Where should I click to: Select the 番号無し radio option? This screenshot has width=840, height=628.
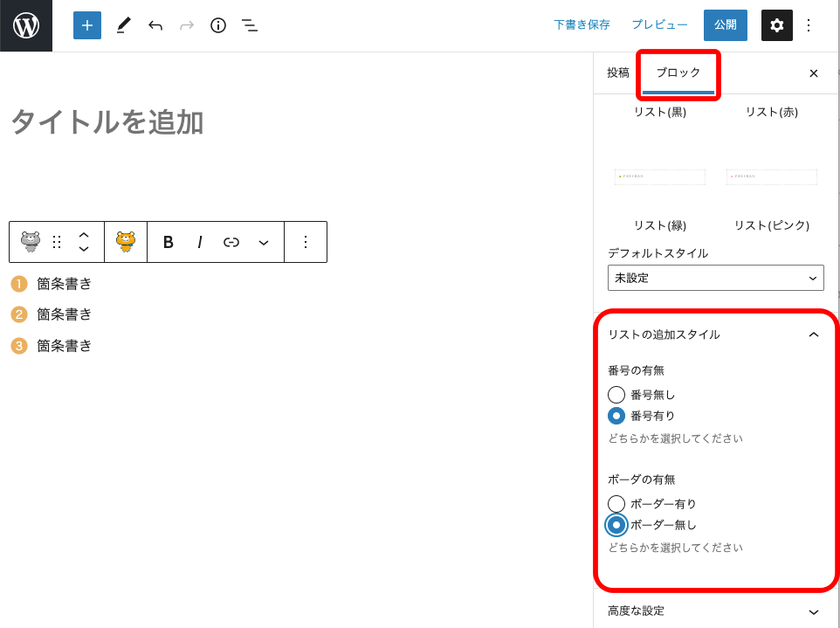tap(616, 395)
